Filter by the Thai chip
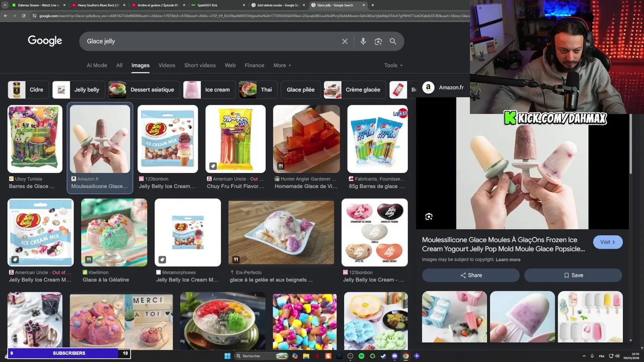 (x=258, y=89)
